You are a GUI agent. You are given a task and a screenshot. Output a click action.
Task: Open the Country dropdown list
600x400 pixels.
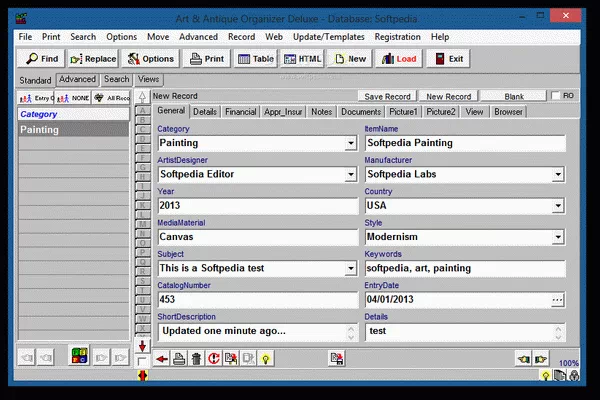tap(557, 206)
